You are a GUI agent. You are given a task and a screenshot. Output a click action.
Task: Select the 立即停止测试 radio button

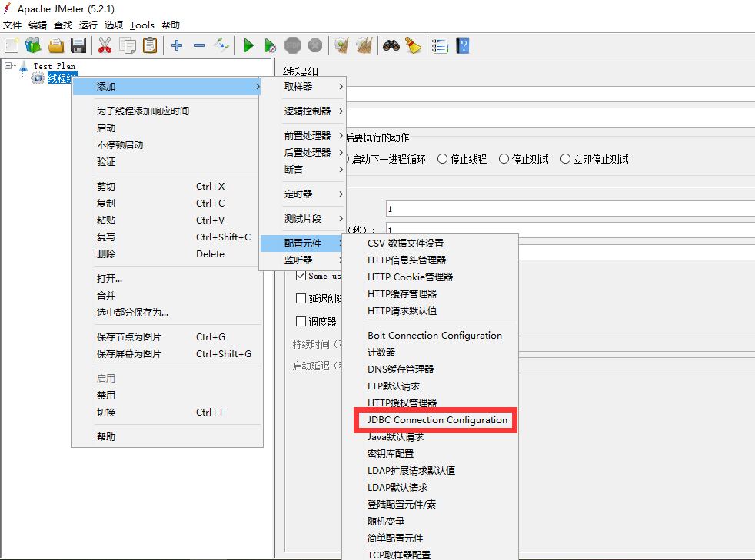point(565,159)
